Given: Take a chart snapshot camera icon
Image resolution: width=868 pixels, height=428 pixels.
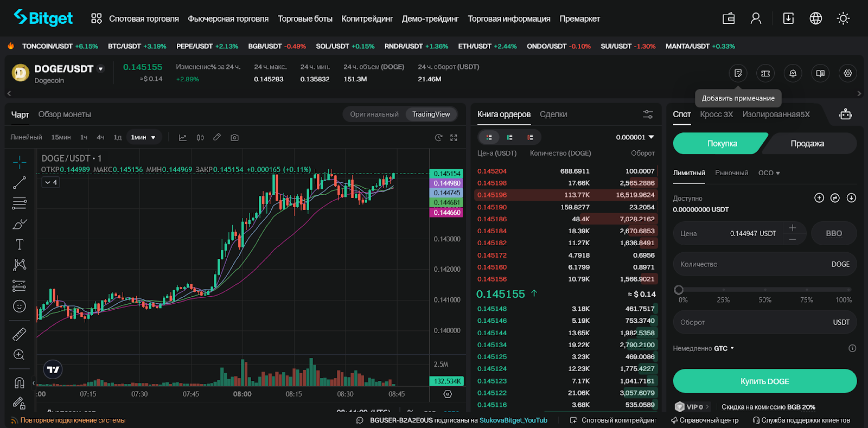Looking at the screenshot, I should [x=234, y=138].
